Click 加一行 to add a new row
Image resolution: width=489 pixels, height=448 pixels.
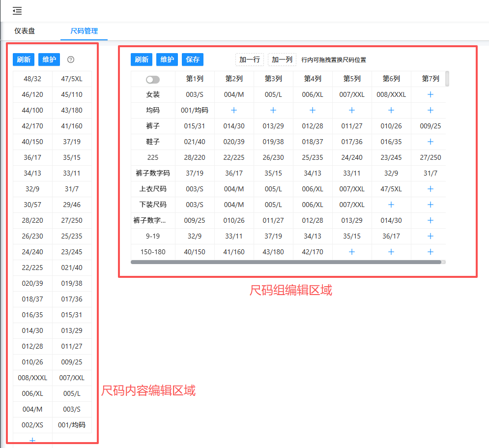point(249,59)
